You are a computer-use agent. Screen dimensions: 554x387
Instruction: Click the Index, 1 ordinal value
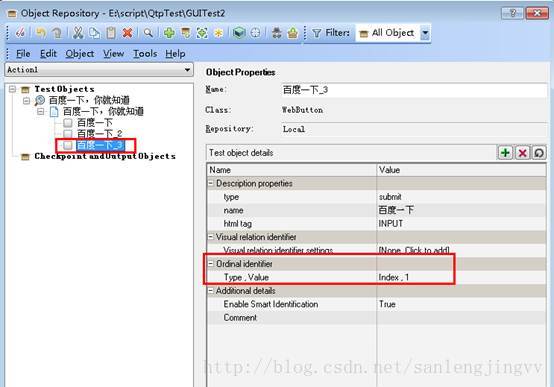(x=394, y=277)
